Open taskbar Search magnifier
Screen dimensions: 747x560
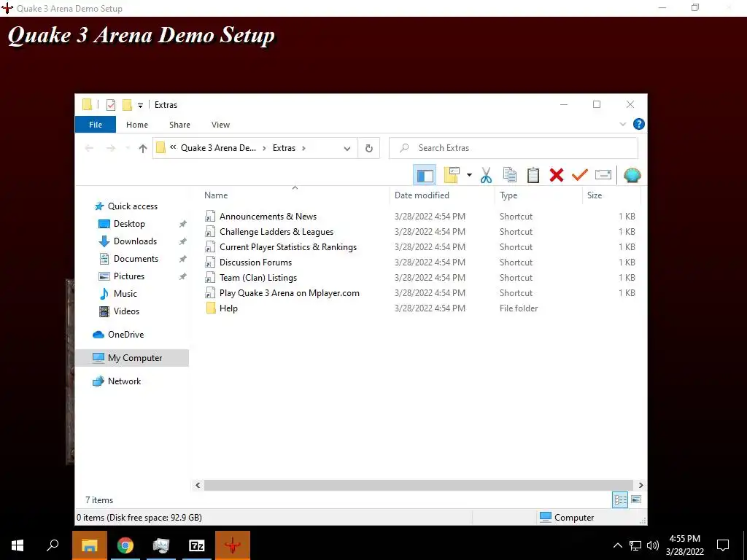click(x=53, y=545)
